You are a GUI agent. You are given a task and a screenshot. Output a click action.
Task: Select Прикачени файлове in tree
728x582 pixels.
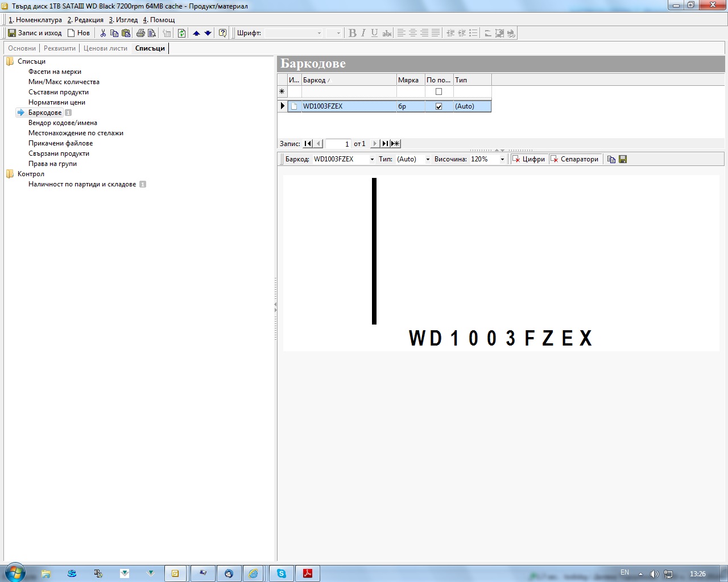point(60,143)
